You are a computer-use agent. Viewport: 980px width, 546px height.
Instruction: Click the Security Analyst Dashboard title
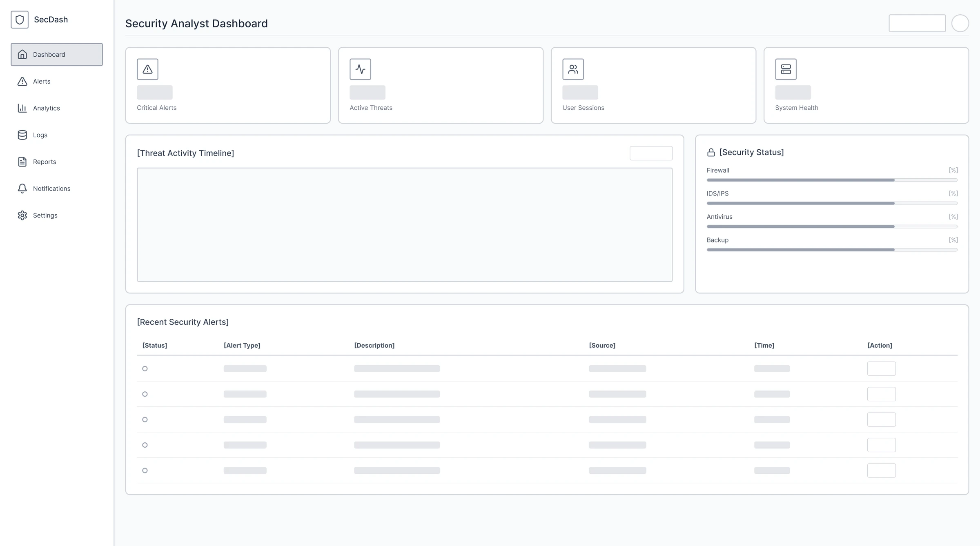(x=196, y=24)
